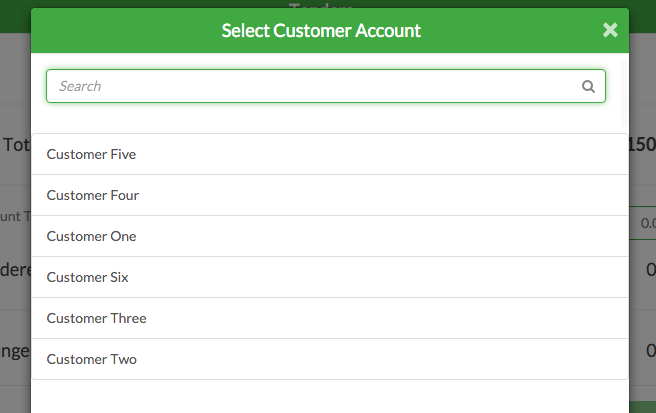The height and width of the screenshot is (413, 656).
Task: Click the truncated Tendered label in the background
Action: click(15, 270)
